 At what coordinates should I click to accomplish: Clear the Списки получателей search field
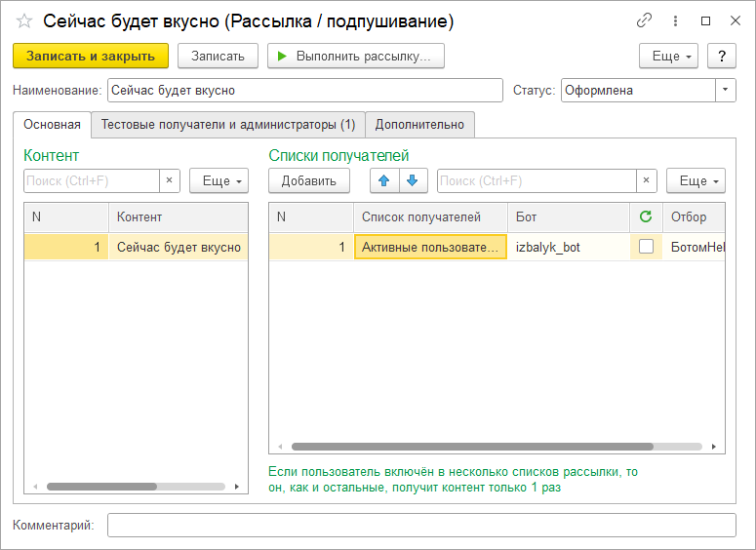[x=646, y=180]
